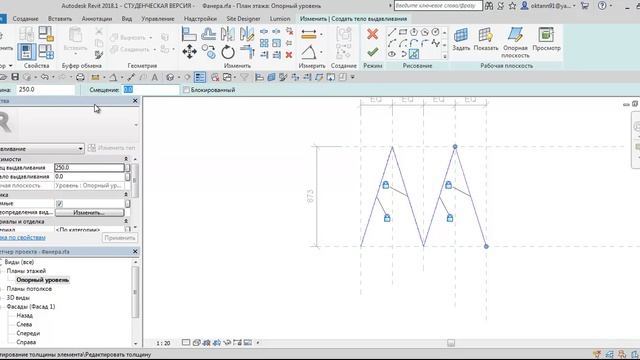Click the Communication Center binoculars icon
640x360 pixels.
tap(489, 6)
